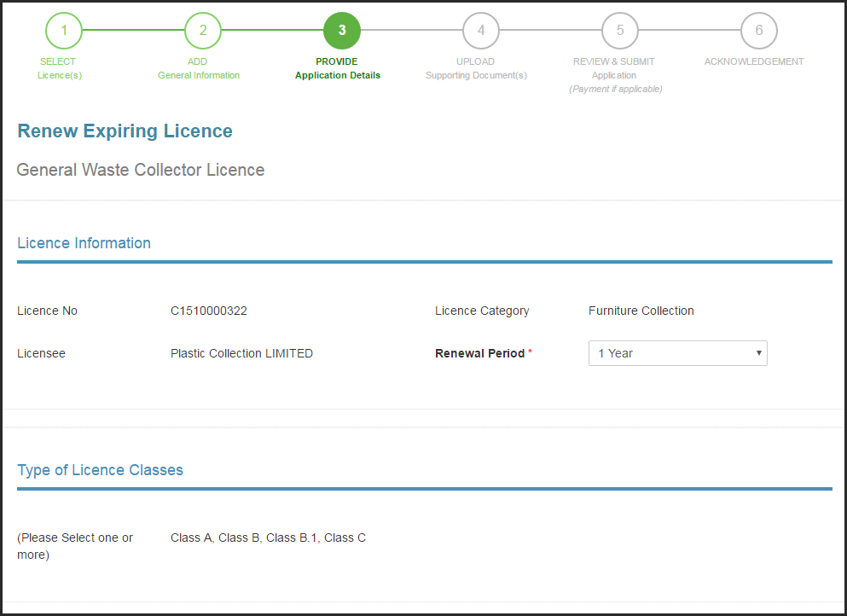Open the Renewal Period dropdown
Viewport: 847px width, 616px height.
[x=678, y=353]
